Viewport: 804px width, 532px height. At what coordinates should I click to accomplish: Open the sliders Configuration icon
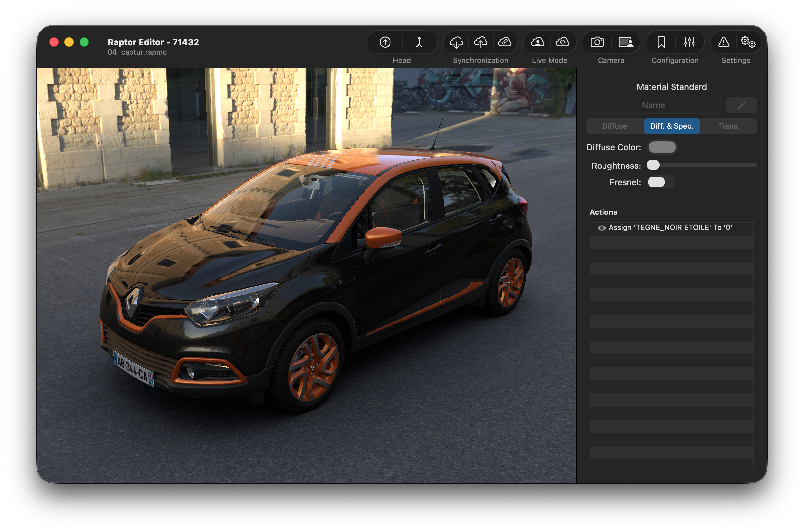pos(689,42)
